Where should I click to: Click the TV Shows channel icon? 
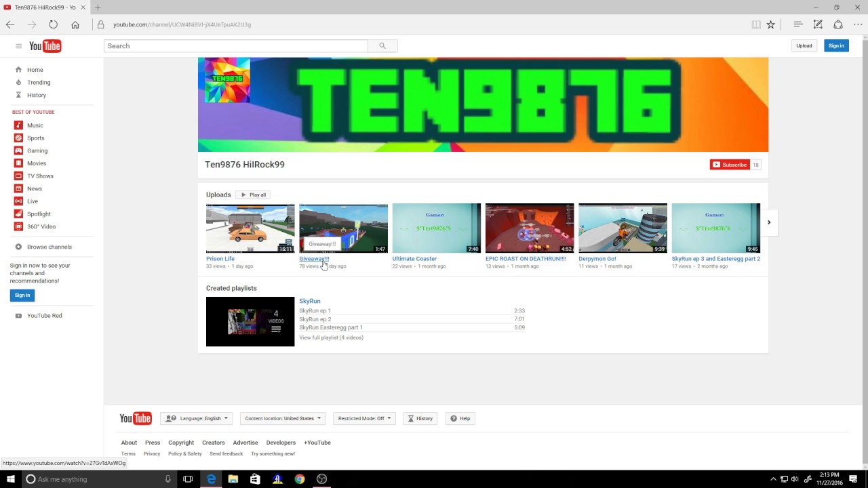tap(18, 176)
